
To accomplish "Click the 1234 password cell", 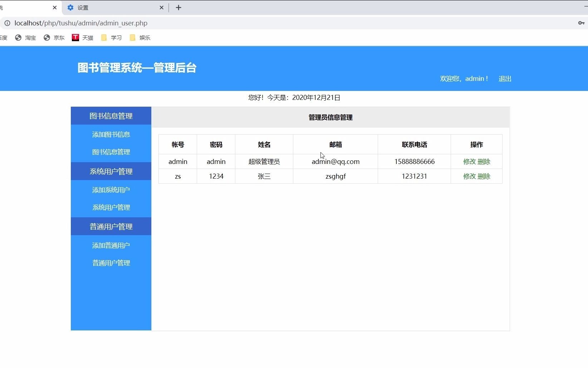I will [x=216, y=176].
